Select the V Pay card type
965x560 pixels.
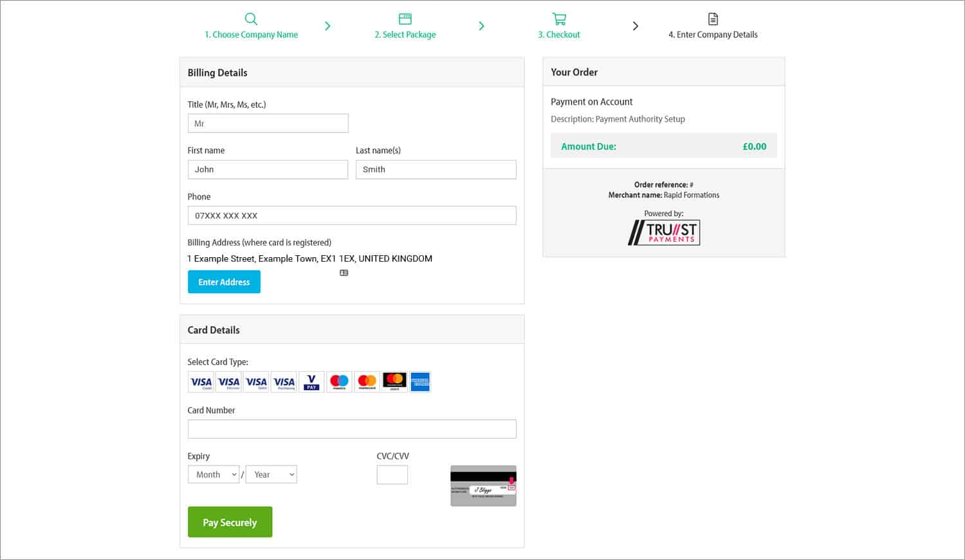click(x=311, y=382)
